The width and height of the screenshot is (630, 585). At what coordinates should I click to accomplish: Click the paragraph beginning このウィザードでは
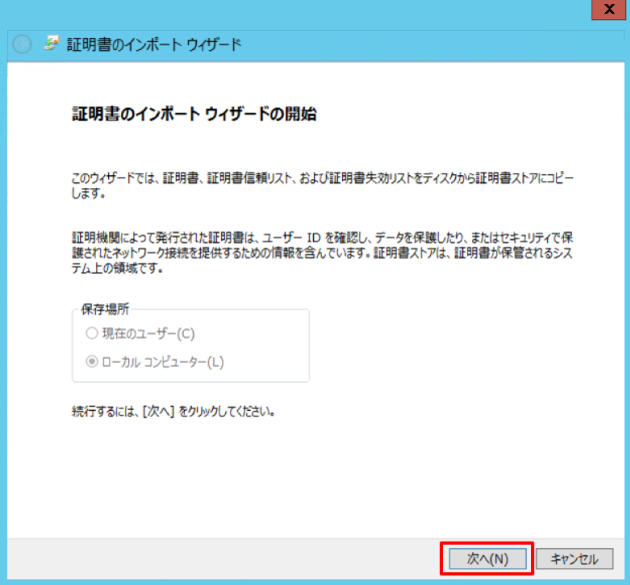coord(323,186)
